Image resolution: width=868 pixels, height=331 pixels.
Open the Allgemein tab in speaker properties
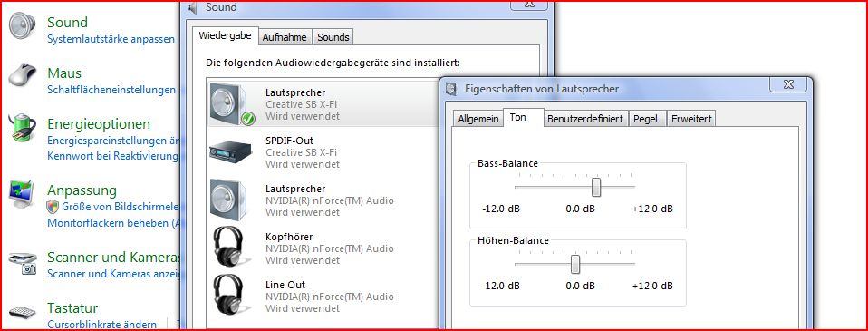(x=477, y=119)
